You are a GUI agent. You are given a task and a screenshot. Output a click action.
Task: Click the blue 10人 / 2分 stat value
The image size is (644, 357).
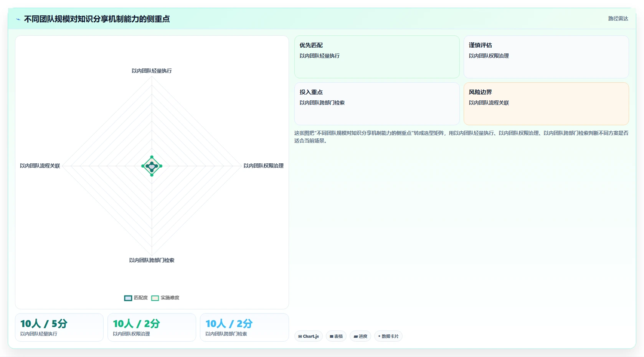229,324
